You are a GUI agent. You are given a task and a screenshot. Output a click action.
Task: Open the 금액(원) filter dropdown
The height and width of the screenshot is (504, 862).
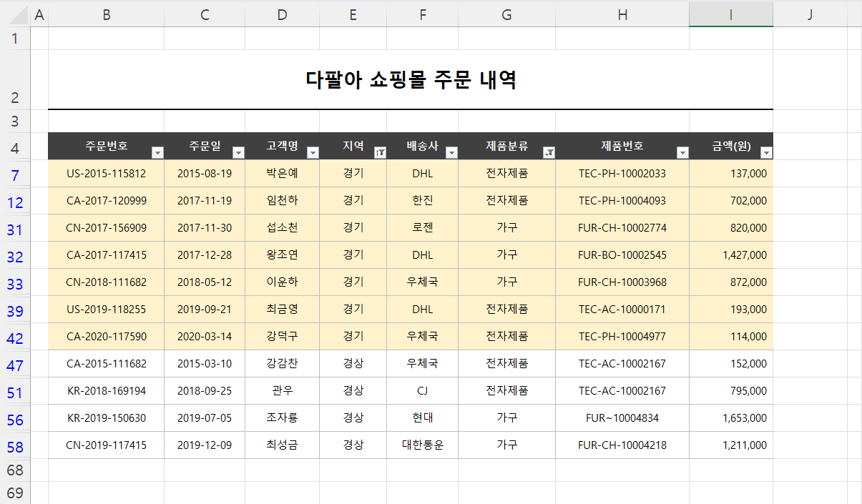point(766,152)
